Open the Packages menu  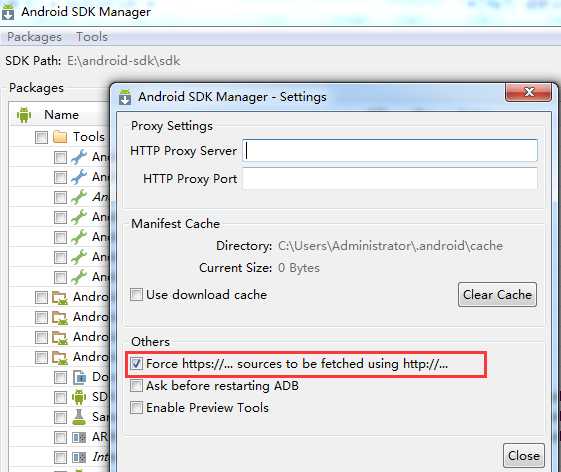click(34, 37)
